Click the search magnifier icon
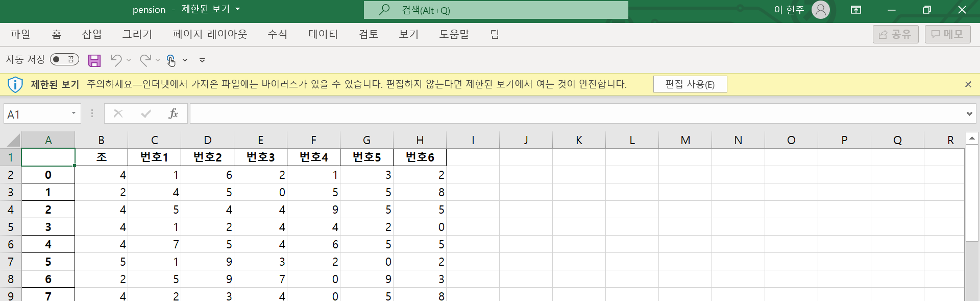The height and width of the screenshot is (301, 980). click(384, 10)
